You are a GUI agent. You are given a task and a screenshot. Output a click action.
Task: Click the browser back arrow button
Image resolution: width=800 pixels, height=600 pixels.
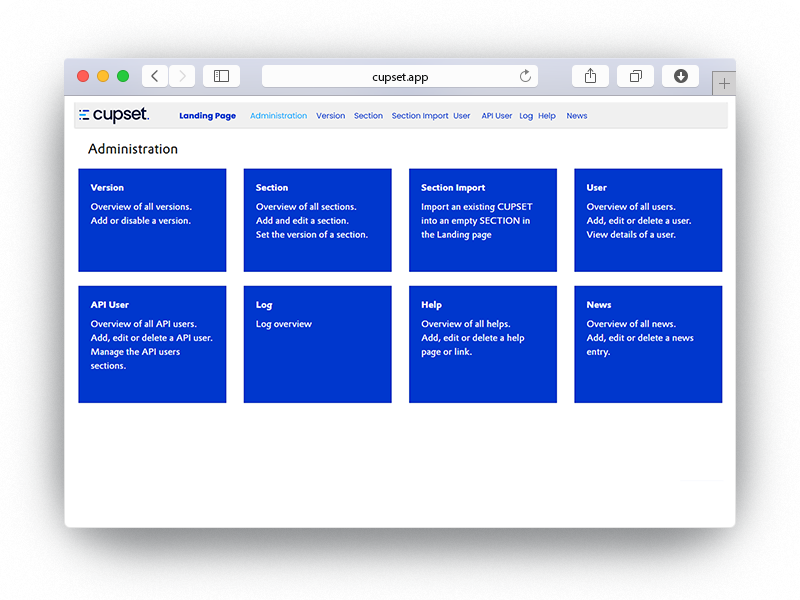pyautogui.click(x=155, y=76)
